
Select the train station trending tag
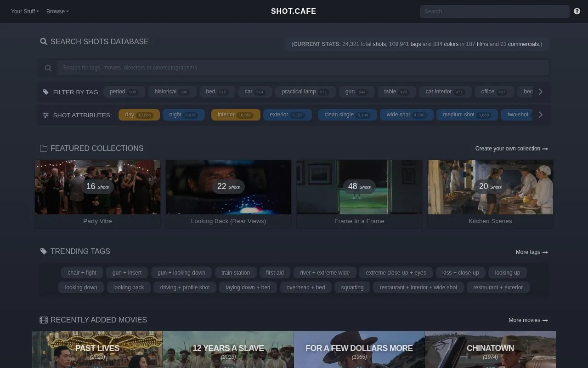[236, 273]
